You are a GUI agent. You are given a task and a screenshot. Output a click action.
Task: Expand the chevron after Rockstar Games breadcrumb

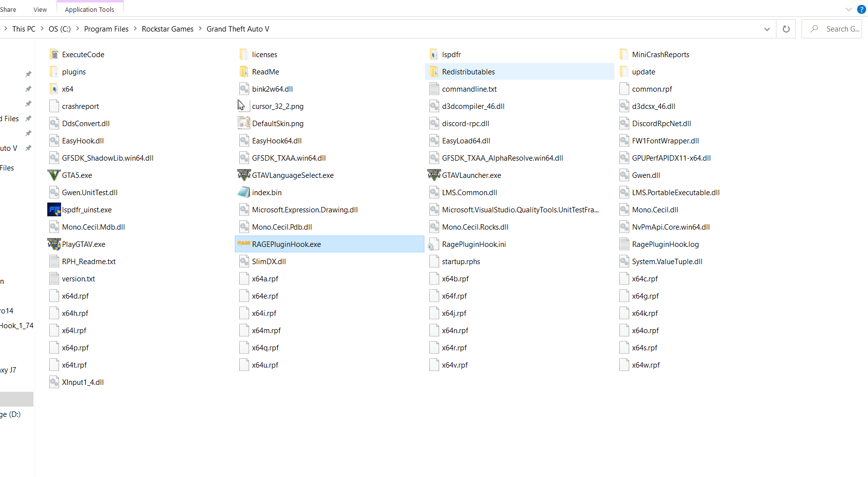(200, 29)
